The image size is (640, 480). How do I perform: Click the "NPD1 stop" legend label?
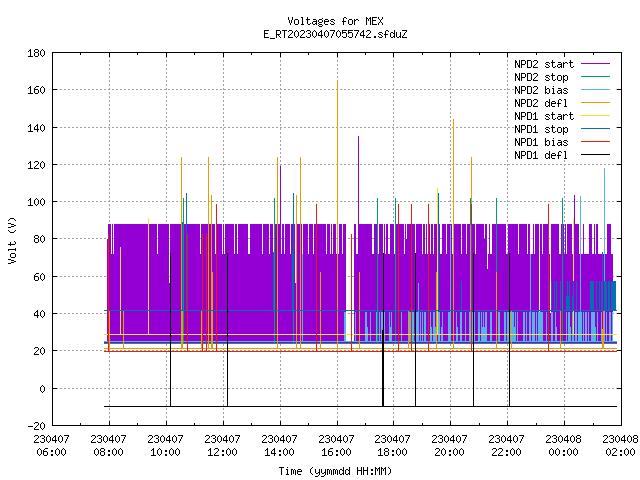click(541, 129)
